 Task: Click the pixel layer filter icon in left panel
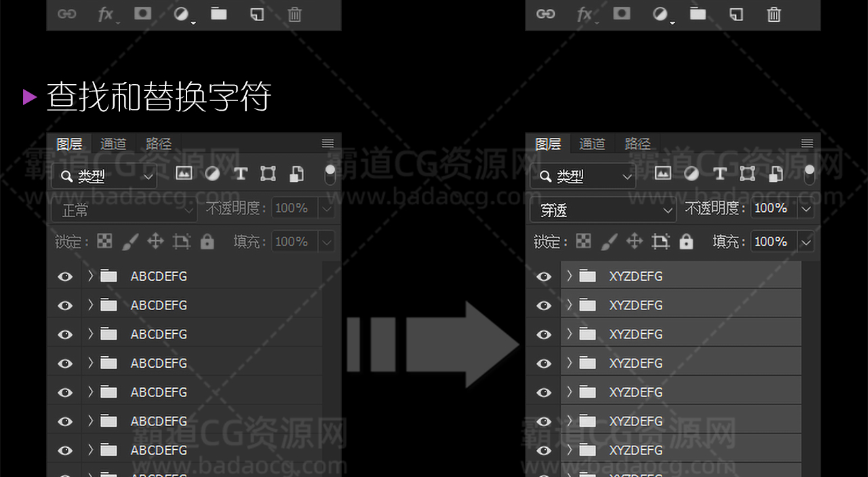pyautogui.click(x=184, y=174)
